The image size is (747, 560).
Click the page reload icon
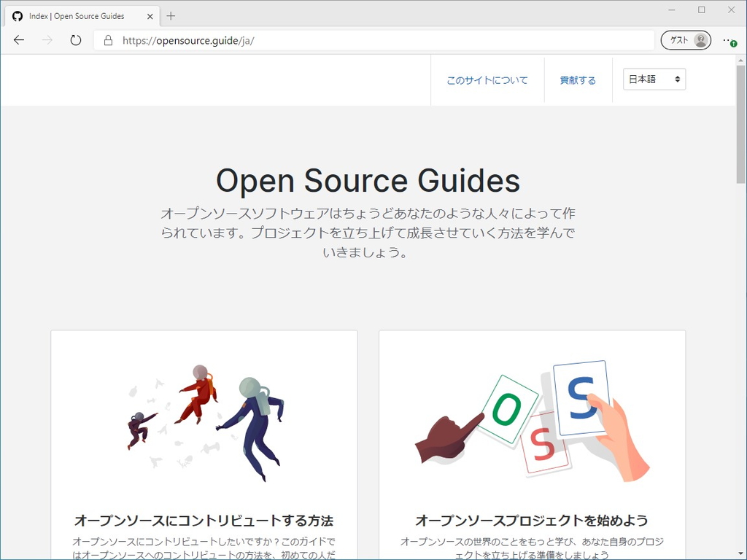75,40
